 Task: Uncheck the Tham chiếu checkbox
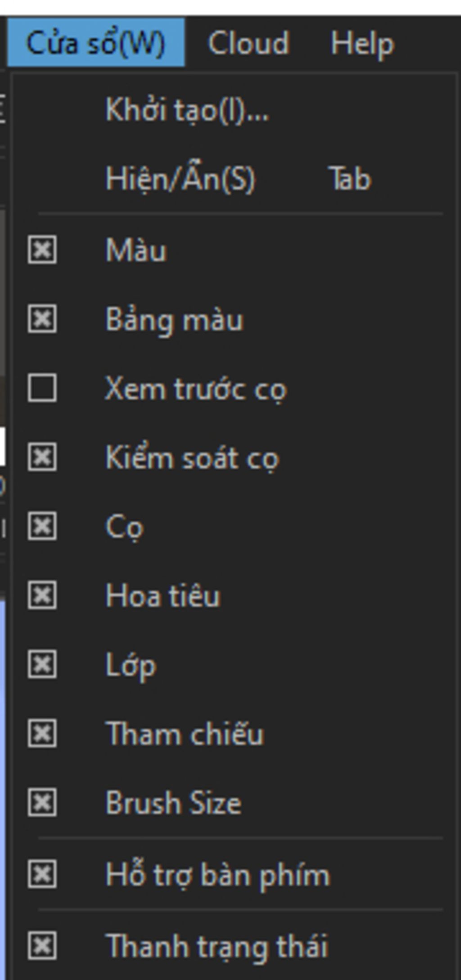(42, 733)
